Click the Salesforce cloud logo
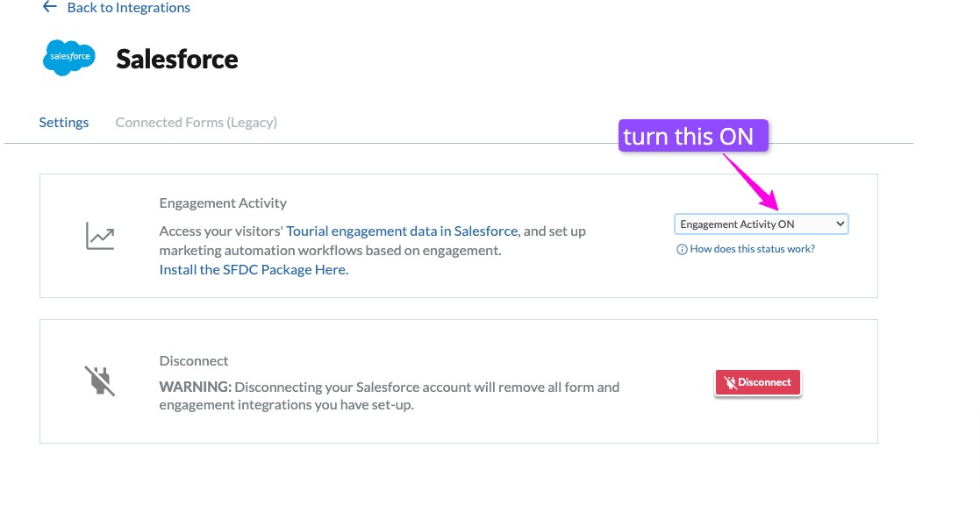 click(x=69, y=58)
